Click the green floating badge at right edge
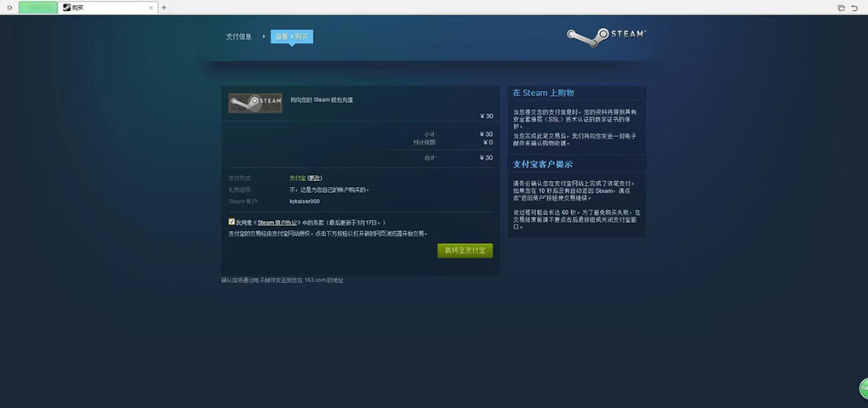868x408 pixels. (864, 388)
